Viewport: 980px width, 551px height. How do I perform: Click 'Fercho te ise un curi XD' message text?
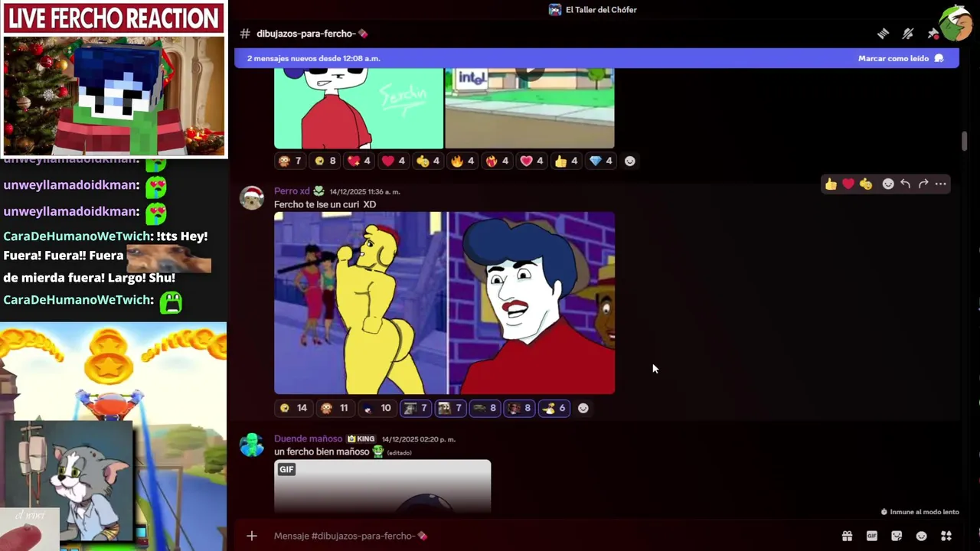[x=325, y=204]
